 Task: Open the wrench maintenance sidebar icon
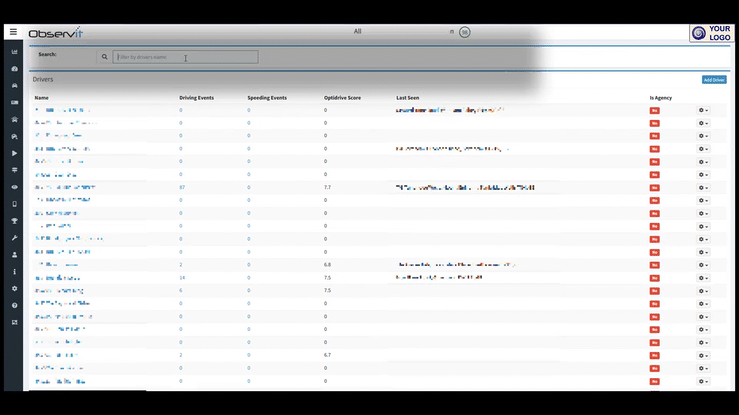(15, 238)
